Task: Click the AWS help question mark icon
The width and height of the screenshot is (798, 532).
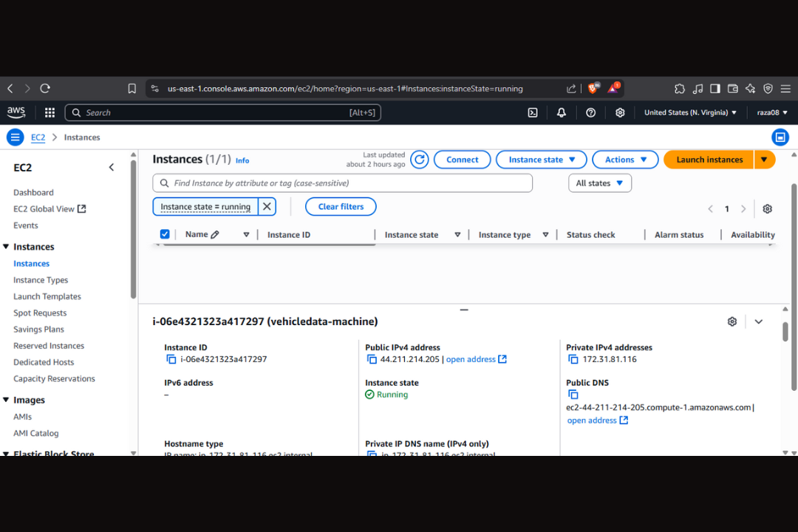Action: [x=590, y=113]
